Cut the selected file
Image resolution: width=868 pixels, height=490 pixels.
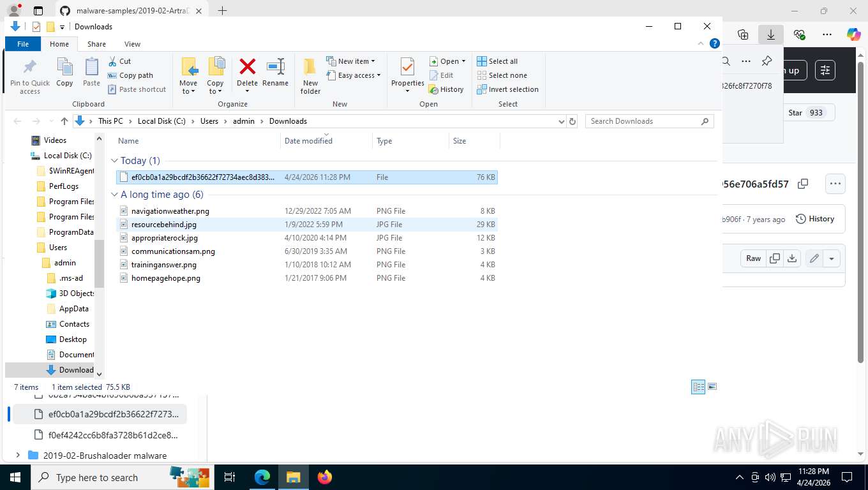tap(119, 61)
